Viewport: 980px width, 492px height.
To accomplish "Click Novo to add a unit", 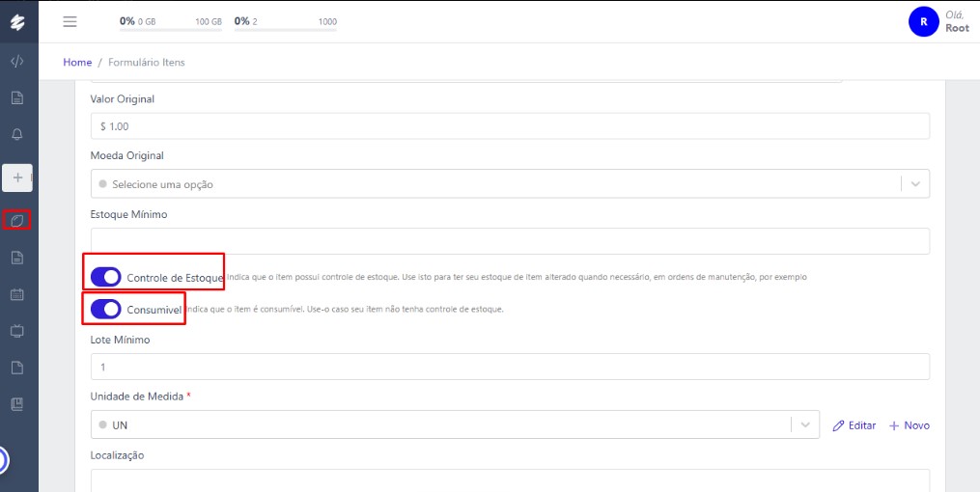I will (909, 425).
